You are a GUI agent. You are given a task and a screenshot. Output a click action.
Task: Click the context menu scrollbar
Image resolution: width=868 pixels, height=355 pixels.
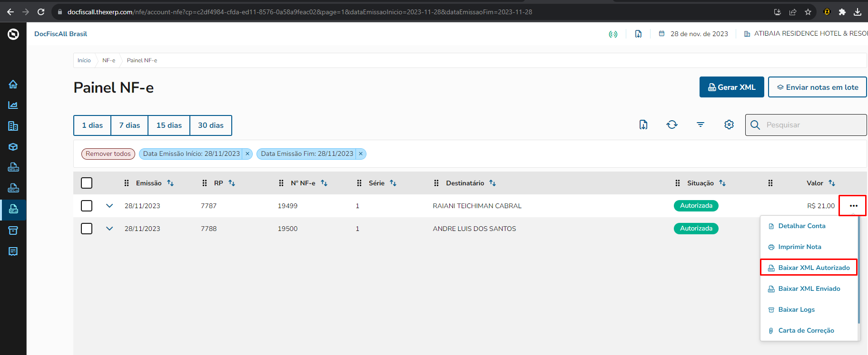click(x=859, y=270)
